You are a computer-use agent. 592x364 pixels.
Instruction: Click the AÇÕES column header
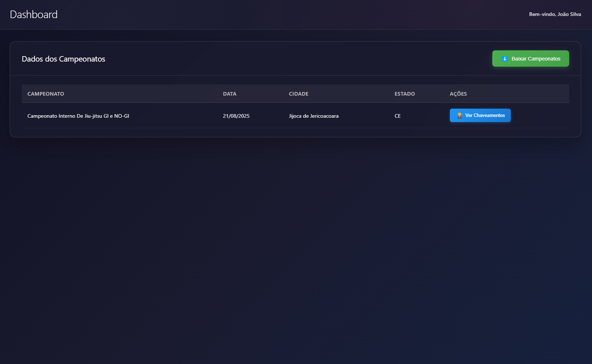click(458, 94)
